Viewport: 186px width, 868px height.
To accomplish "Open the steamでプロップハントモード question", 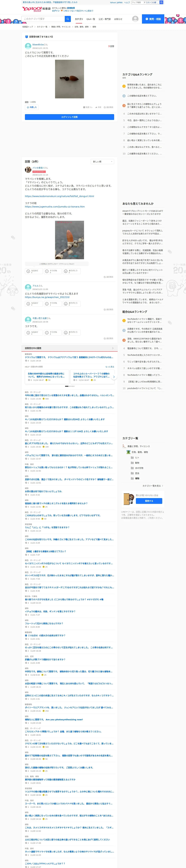I will coord(143,212).
